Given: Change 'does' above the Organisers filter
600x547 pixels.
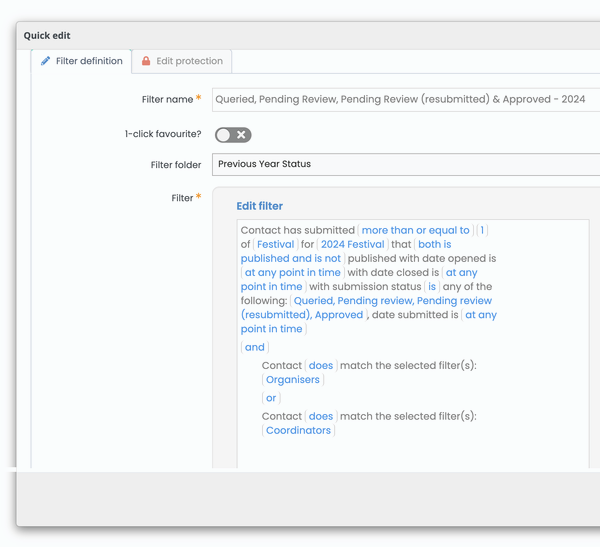Looking at the screenshot, I should tap(321, 366).
